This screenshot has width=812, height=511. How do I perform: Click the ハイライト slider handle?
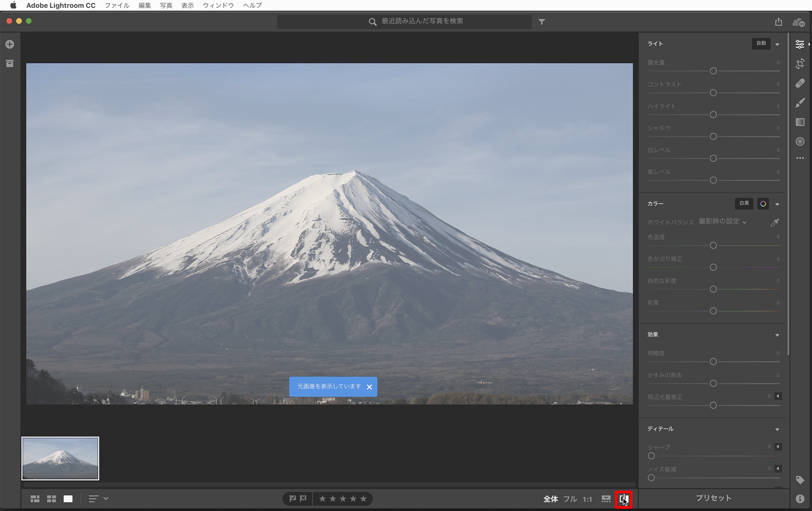point(713,115)
